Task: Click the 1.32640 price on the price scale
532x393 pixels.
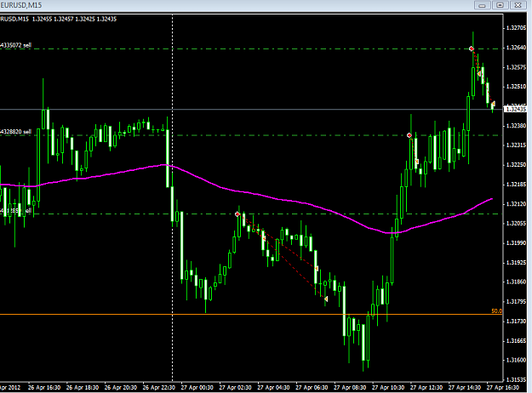Action: [516, 48]
